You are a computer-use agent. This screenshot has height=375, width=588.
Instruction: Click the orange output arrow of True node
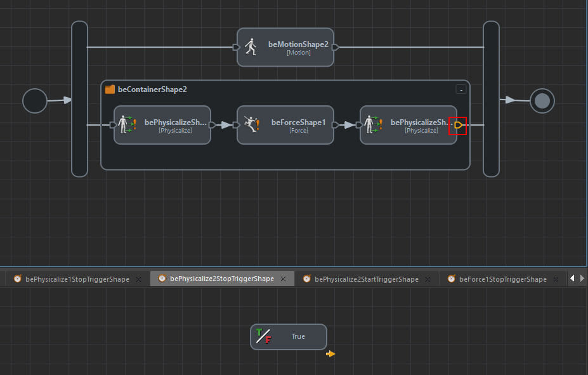click(x=330, y=353)
